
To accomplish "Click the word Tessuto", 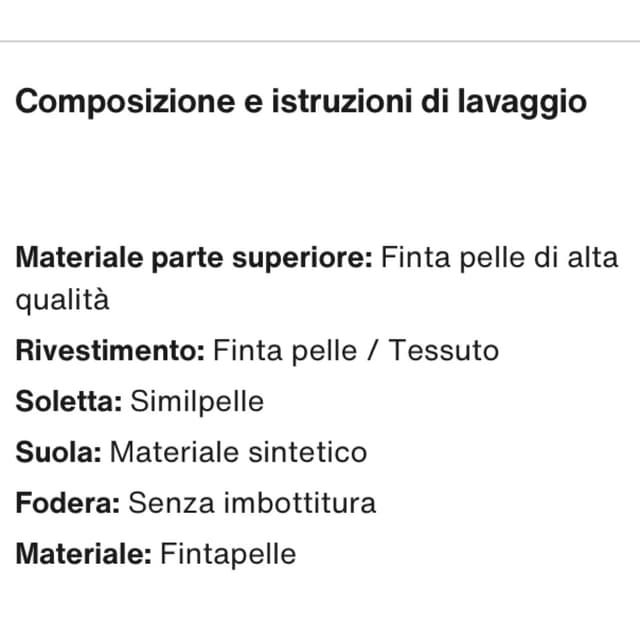I will tap(444, 351).
